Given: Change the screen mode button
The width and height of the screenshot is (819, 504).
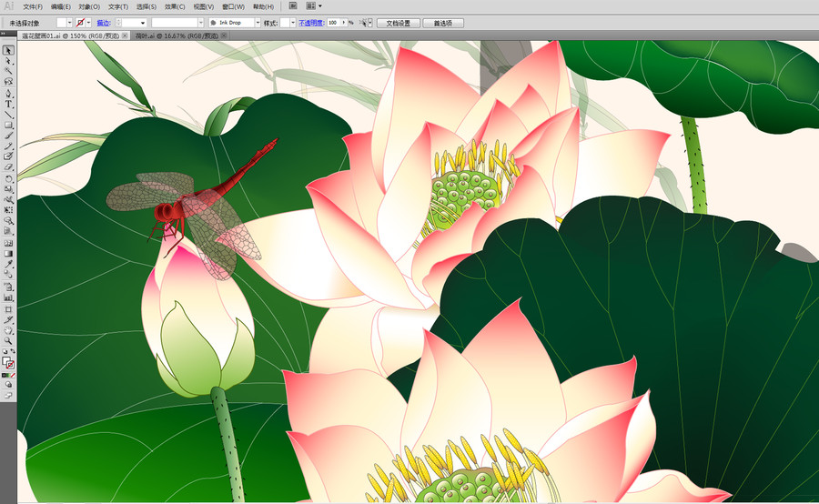Looking at the screenshot, I should pyautogui.click(x=8, y=396).
